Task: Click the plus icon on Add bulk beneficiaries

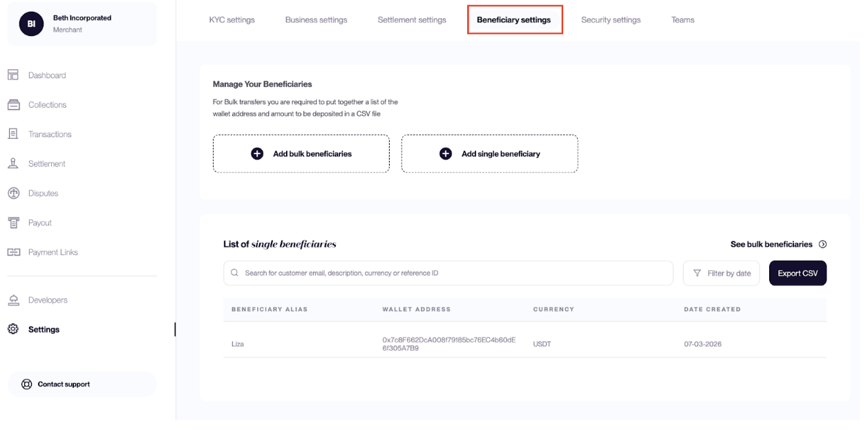Action: point(257,153)
